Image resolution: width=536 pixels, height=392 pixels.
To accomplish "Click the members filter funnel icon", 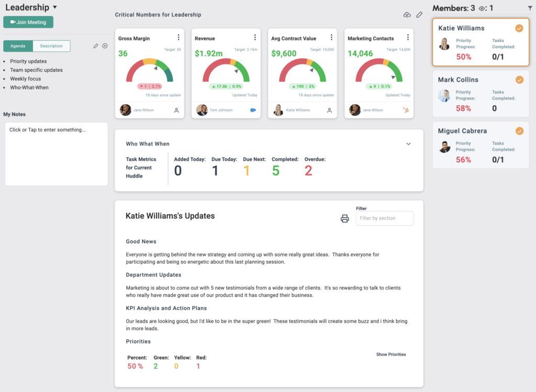I will 529,8.
